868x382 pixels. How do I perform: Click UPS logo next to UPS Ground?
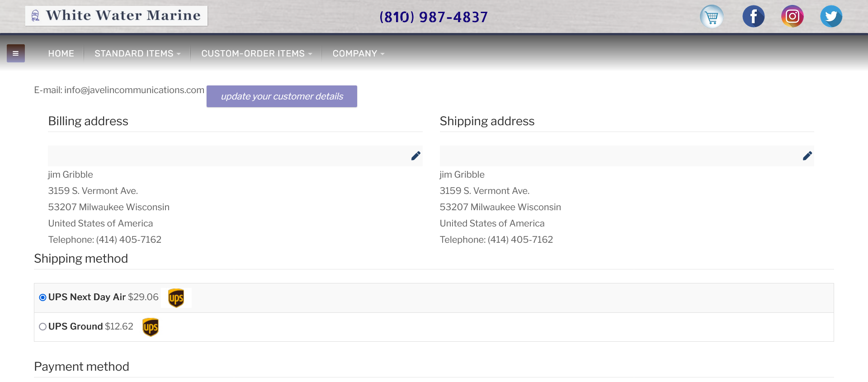[151, 327]
